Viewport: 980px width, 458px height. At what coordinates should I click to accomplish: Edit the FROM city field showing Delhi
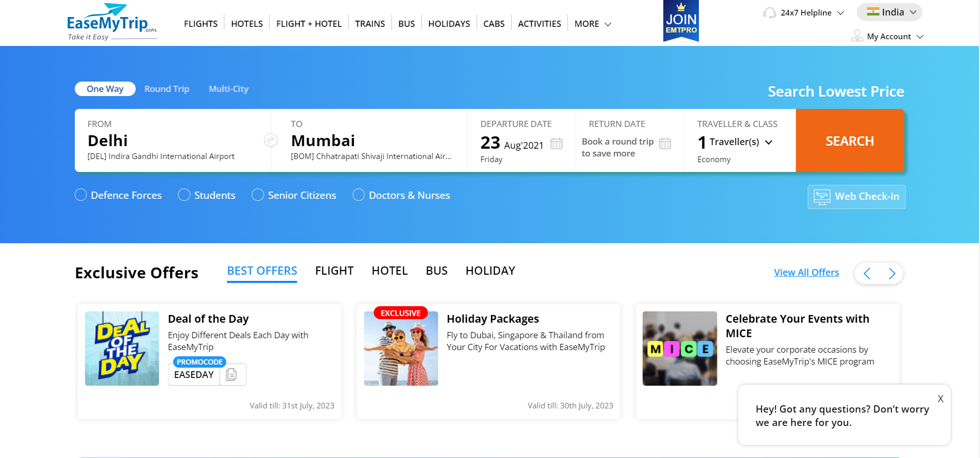pyautogui.click(x=173, y=140)
